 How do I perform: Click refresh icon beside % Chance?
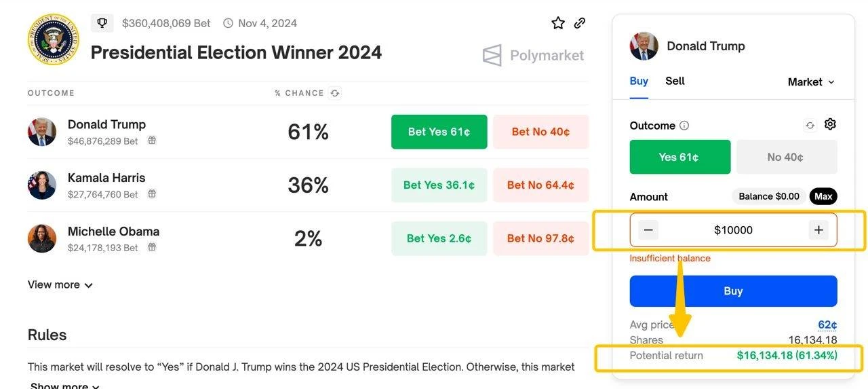tap(334, 93)
